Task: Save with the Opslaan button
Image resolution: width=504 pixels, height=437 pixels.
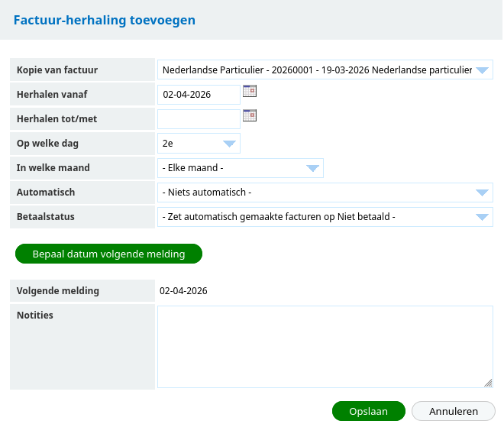Action: pyautogui.click(x=368, y=411)
